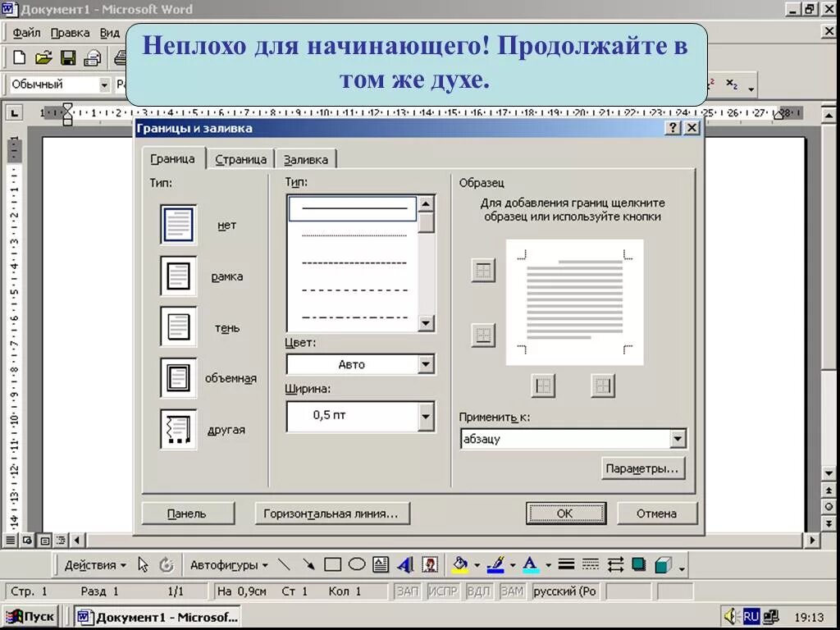Select the 'рамка' border setting
This screenshot has height=630, width=840.
click(x=178, y=276)
